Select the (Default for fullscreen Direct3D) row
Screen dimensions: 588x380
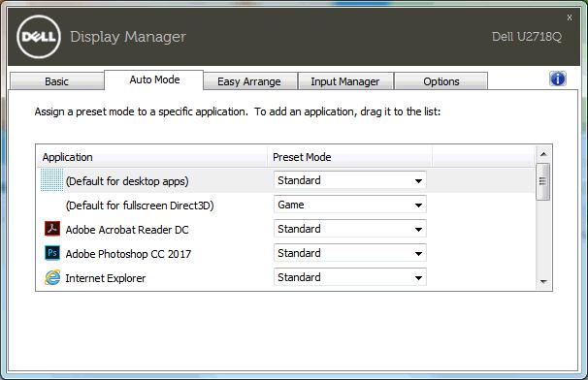pyautogui.click(x=286, y=205)
